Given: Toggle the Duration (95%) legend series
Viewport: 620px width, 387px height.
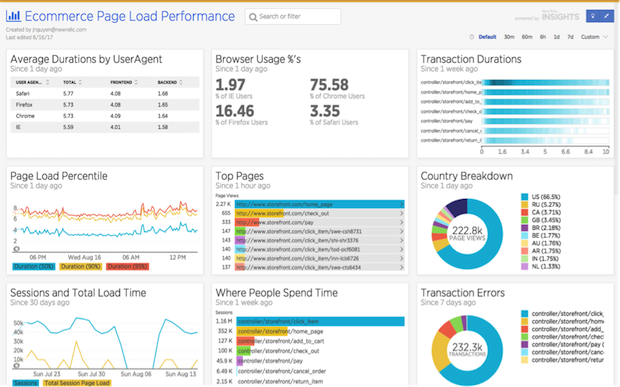Looking at the screenshot, I should pyautogui.click(x=127, y=266).
